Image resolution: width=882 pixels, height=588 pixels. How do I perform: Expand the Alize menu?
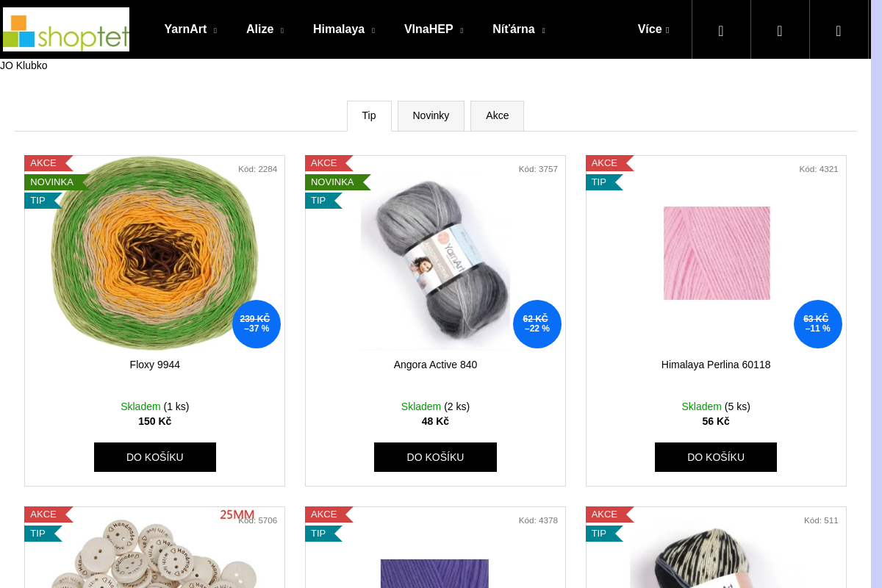point(265,29)
